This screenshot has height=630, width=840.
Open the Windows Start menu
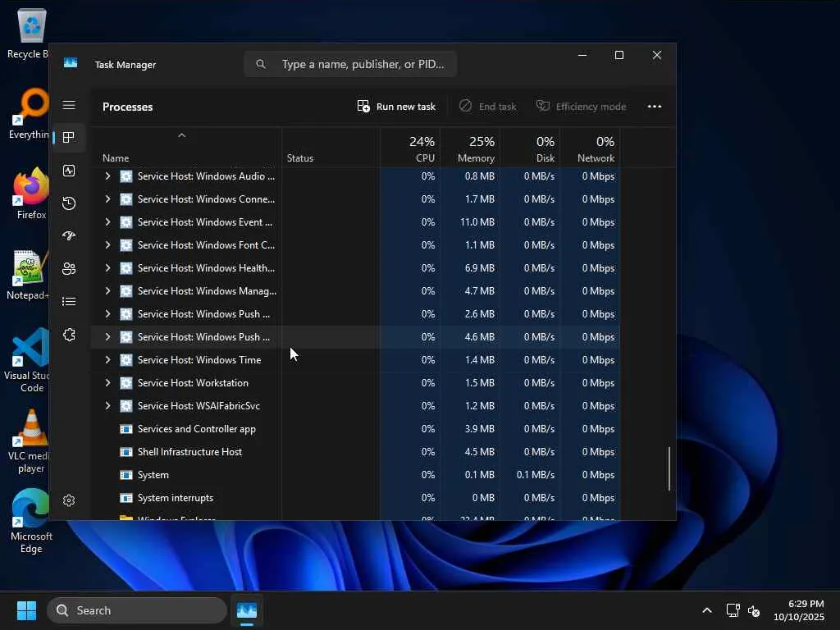(x=26, y=610)
